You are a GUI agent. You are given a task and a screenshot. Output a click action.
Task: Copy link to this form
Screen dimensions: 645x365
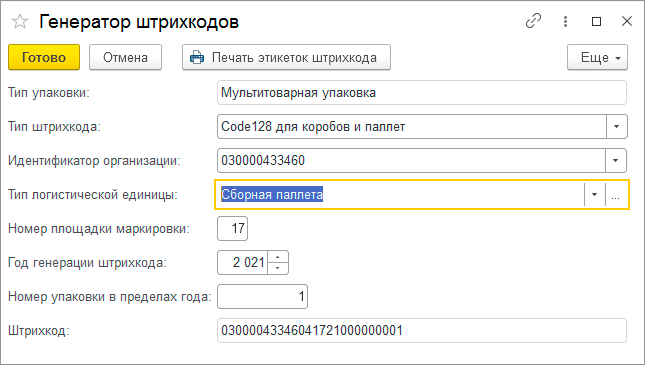point(534,21)
